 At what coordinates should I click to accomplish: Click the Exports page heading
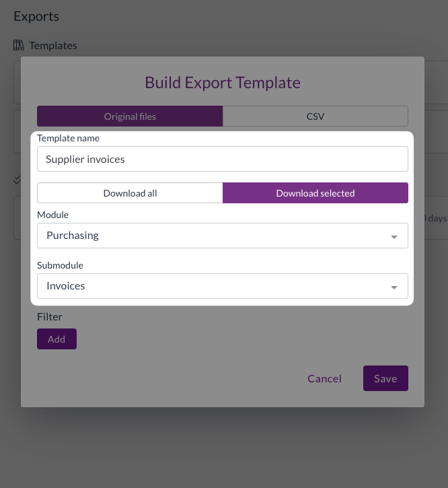pos(36,16)
